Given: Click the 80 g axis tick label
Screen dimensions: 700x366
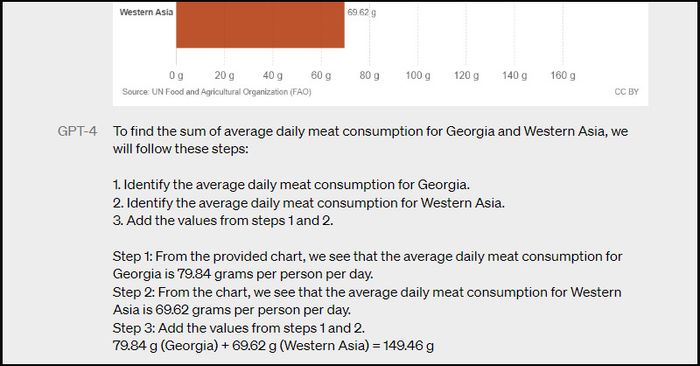Looking at the screenshot, I should (x=370, y=75).
